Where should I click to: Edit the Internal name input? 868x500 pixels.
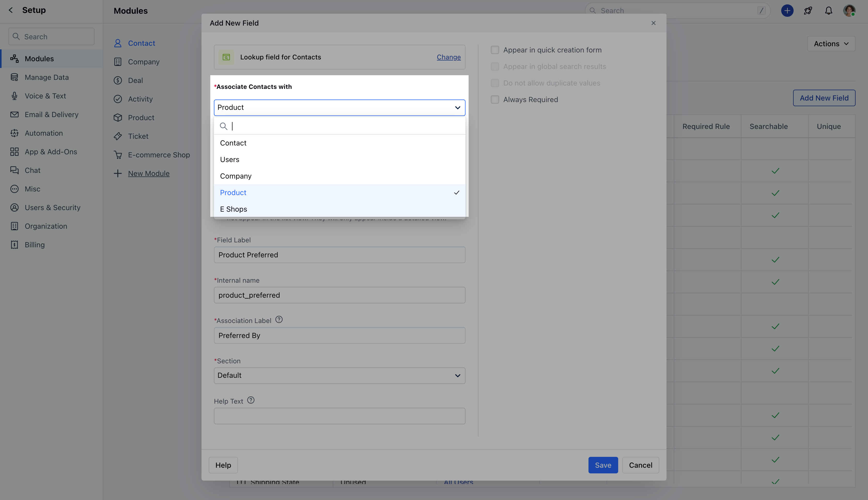pos(339,295)
